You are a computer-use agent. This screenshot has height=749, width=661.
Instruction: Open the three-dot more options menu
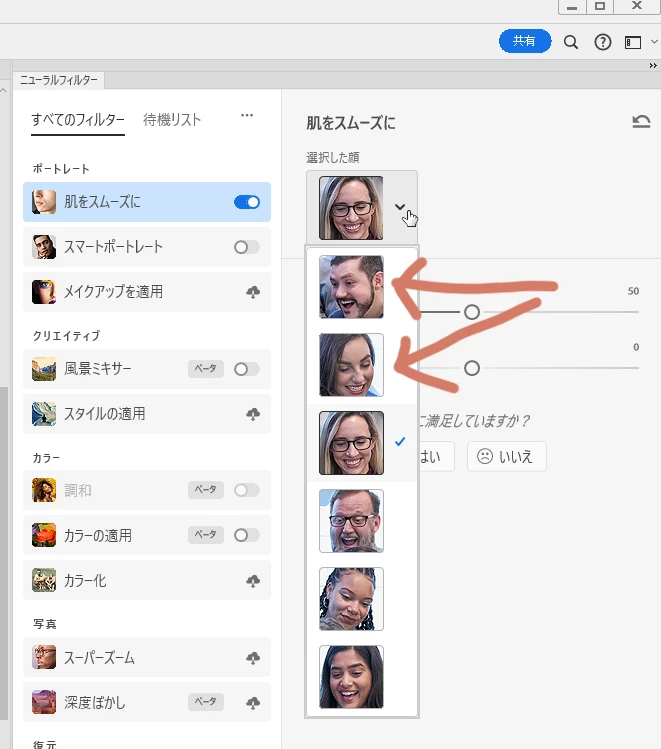[247, 115]
